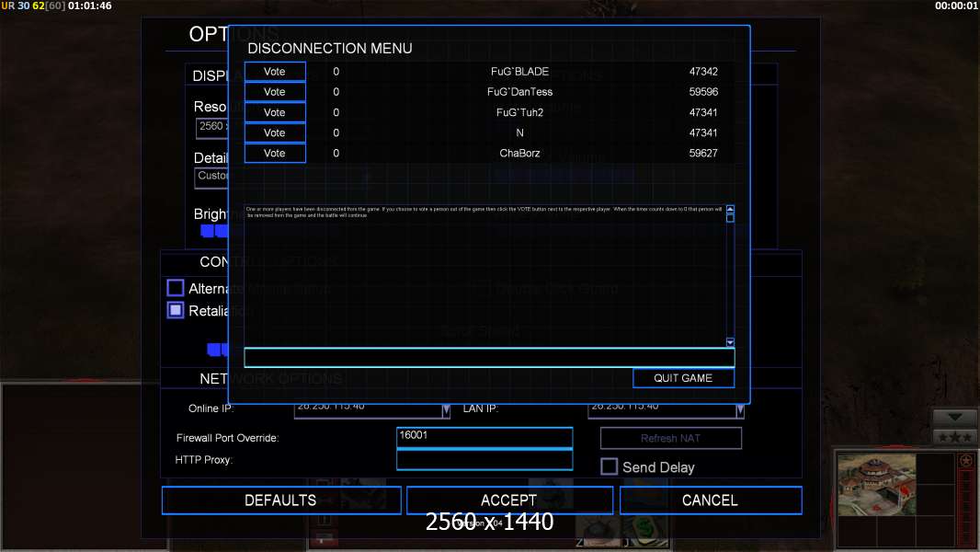Click the red star rank emblem
The image size is (980, 552).
coord(965,460)
